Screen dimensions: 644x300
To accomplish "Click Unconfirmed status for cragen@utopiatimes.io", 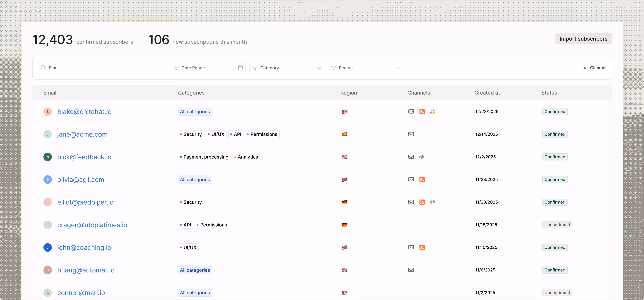I will (557, 225).
